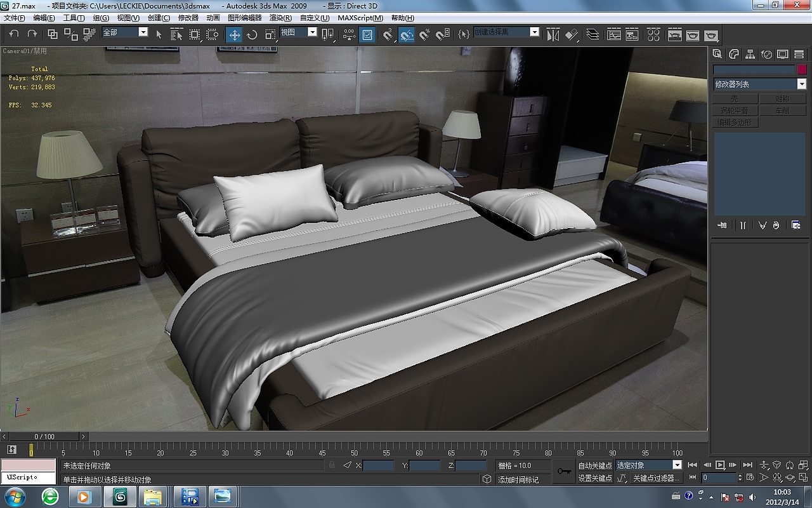Click Maximize Viewport Toggle icon
This screenshot has width=812, height=508.
coord(802,478)
